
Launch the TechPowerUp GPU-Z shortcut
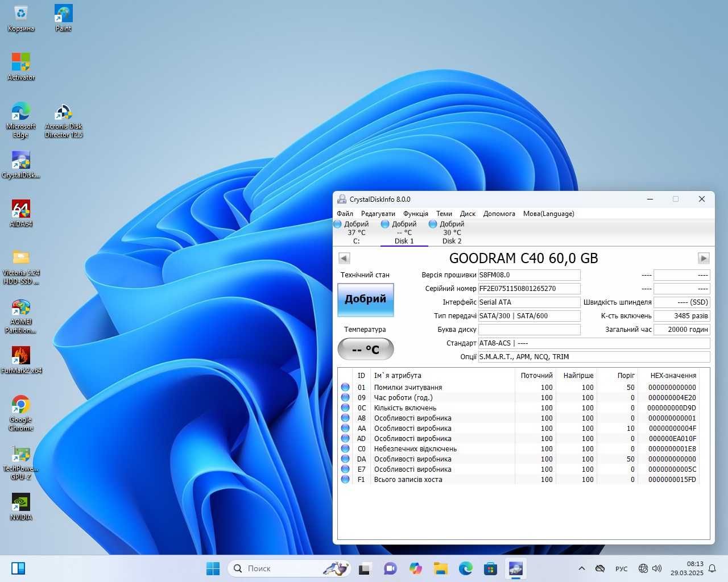point(21,462)
